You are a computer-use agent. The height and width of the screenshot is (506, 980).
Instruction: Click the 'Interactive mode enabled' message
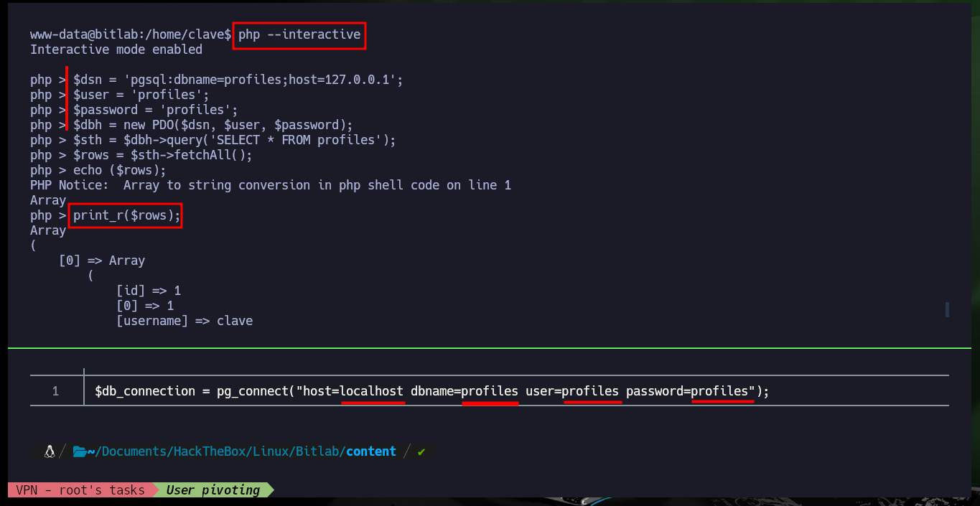pyautogui.click(x=116, y=50)
